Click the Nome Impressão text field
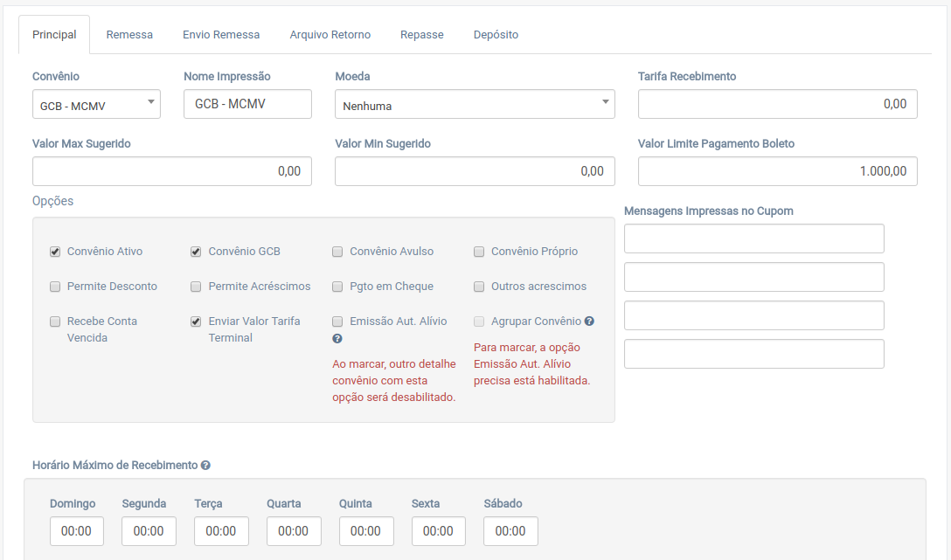951x560 pixels. pos(247,104)
